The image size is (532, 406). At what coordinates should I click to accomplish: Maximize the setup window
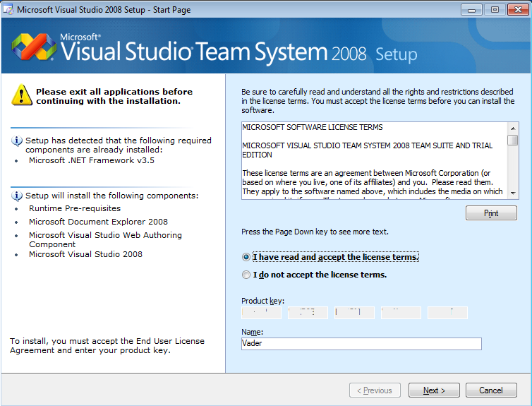(x=495, y=9)
